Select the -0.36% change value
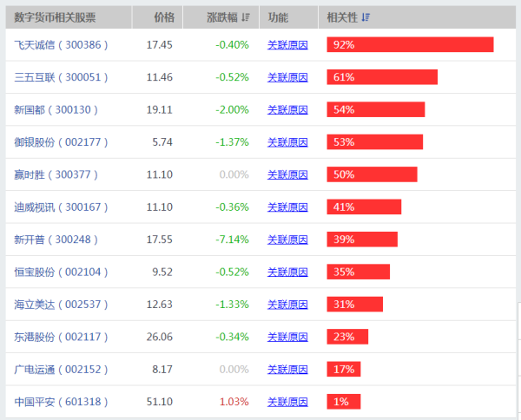This screenshot has width=521, height=420. [232, 207]
